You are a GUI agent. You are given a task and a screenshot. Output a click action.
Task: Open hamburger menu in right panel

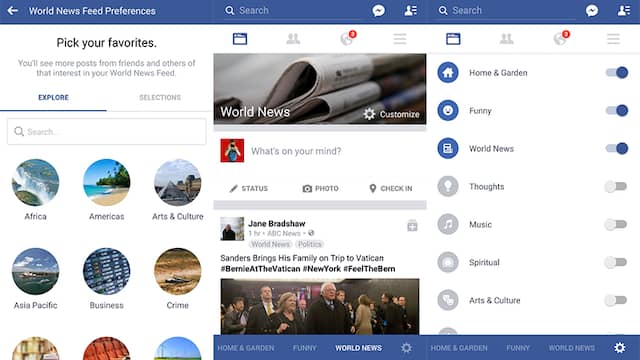(613, 39)
